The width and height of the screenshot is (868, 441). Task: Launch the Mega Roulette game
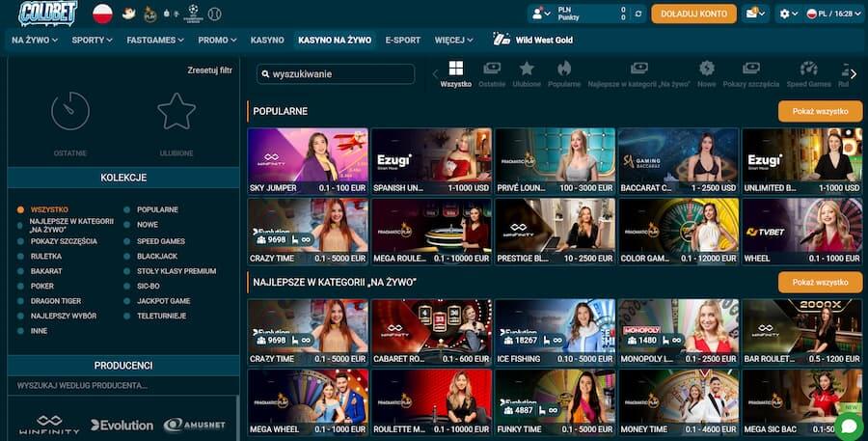[x=431, y=232]
